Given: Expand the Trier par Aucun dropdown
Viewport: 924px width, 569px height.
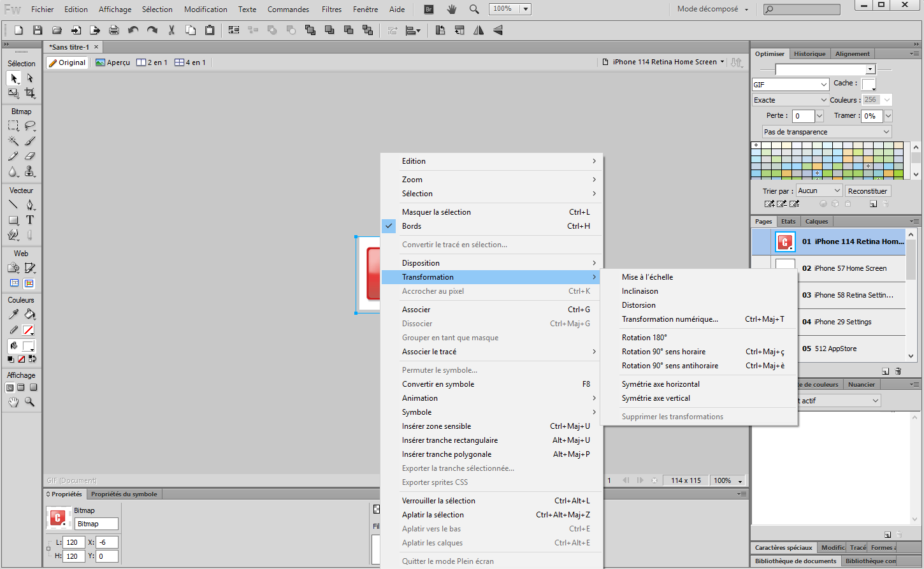Looking at the screenshot, I should point(818,190).
